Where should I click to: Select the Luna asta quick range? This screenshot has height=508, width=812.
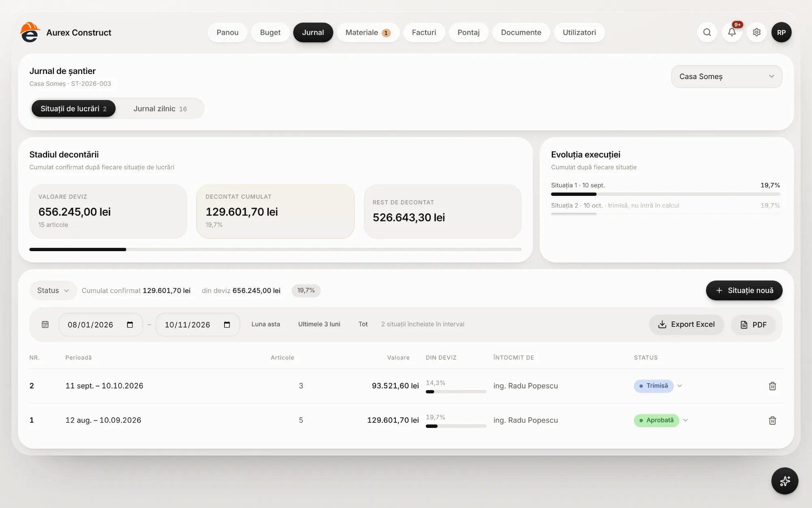(266, 324)
